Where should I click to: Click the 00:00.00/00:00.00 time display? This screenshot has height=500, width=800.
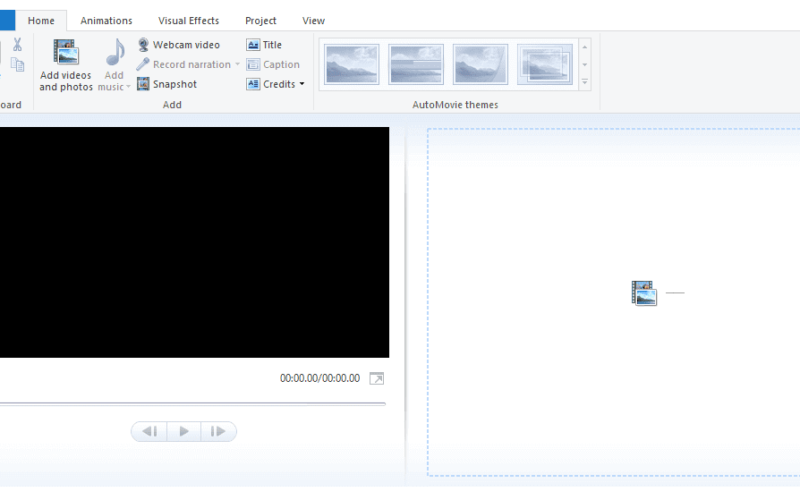coord(320,379)
